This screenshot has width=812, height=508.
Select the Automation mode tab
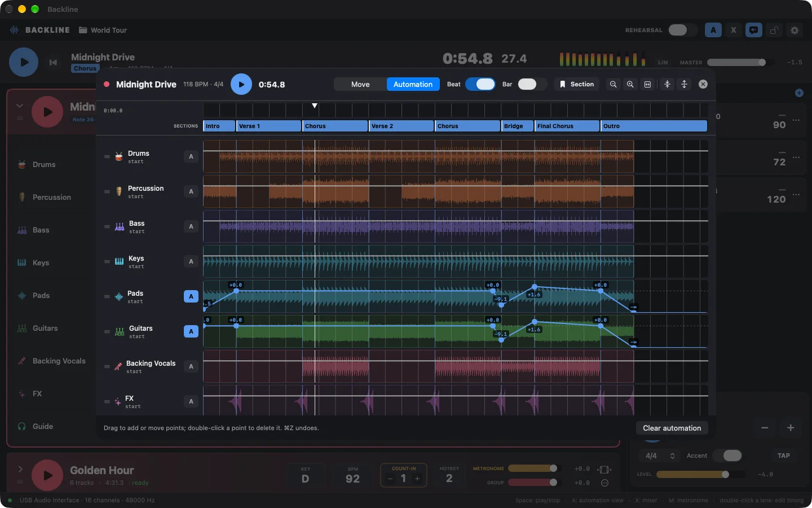[413, 84]
